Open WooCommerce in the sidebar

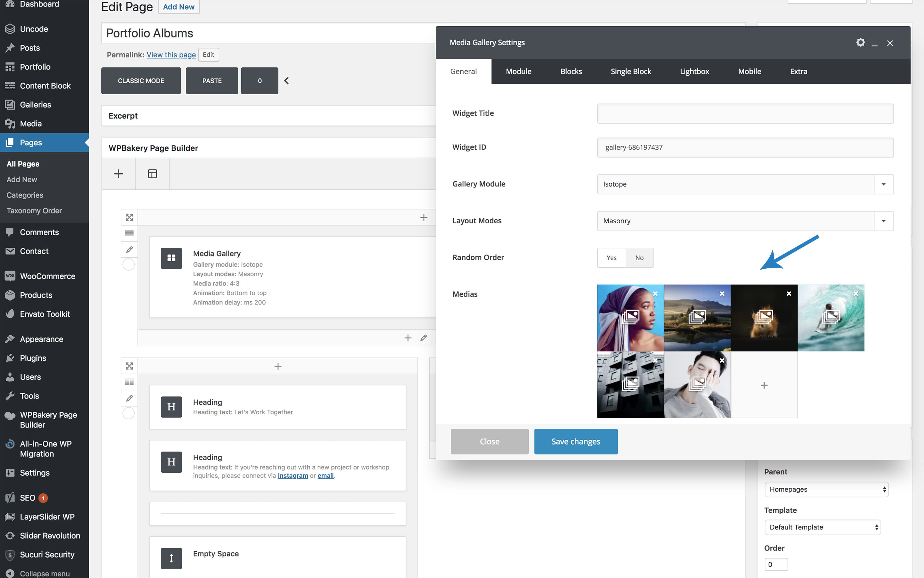[x=47, y=276]
